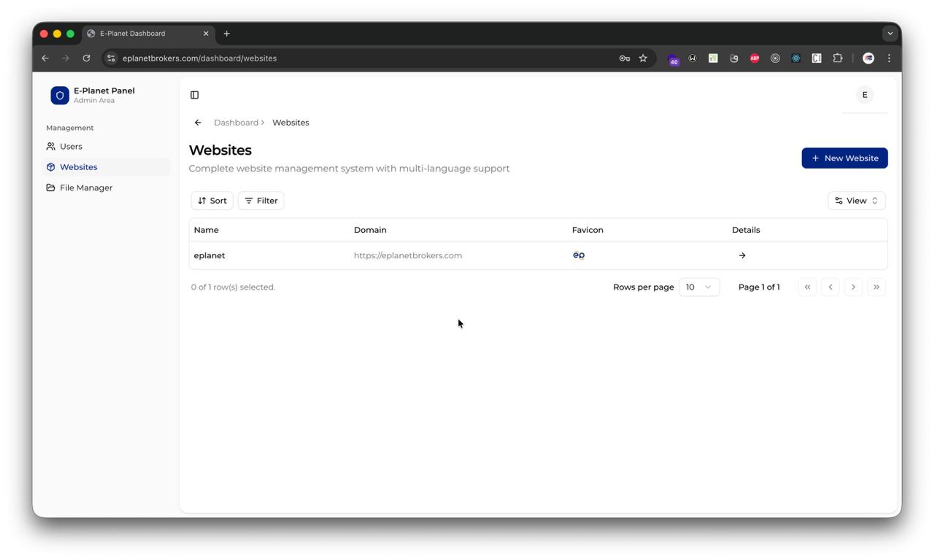
Task: Open the Rows per page dropdown
Action: (x=699, y=287)
